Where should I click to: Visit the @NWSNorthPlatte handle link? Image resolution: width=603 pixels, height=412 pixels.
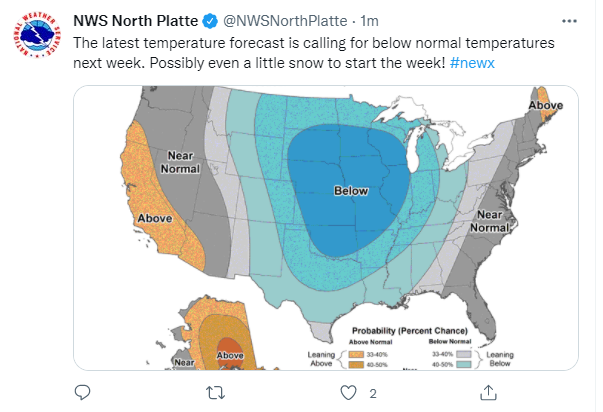pos(273,19)
